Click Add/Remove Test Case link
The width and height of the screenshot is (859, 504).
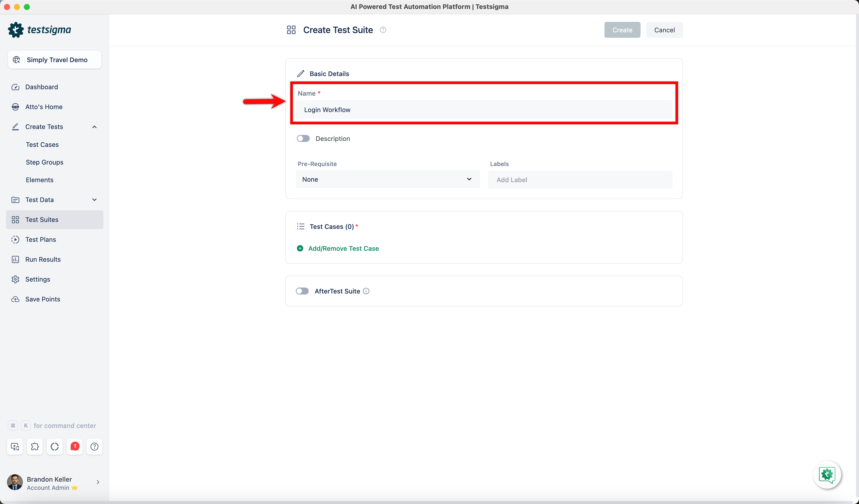pos(343,249)
